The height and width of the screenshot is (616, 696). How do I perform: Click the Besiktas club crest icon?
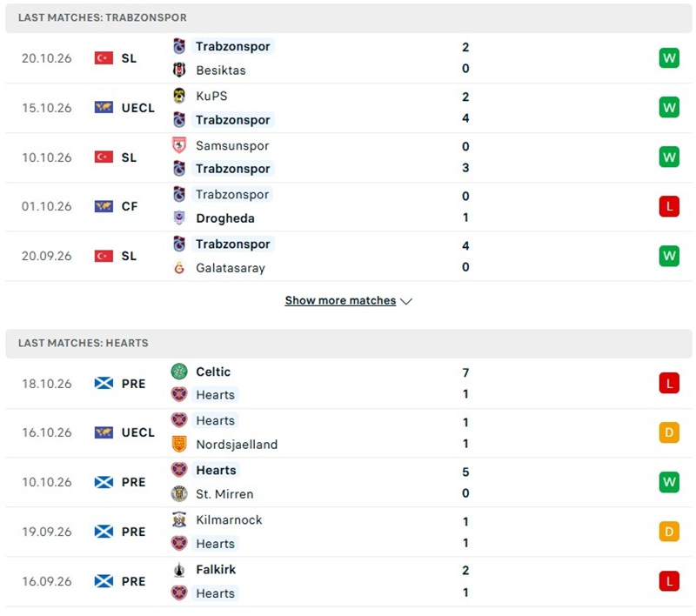(x=179, y=70)
